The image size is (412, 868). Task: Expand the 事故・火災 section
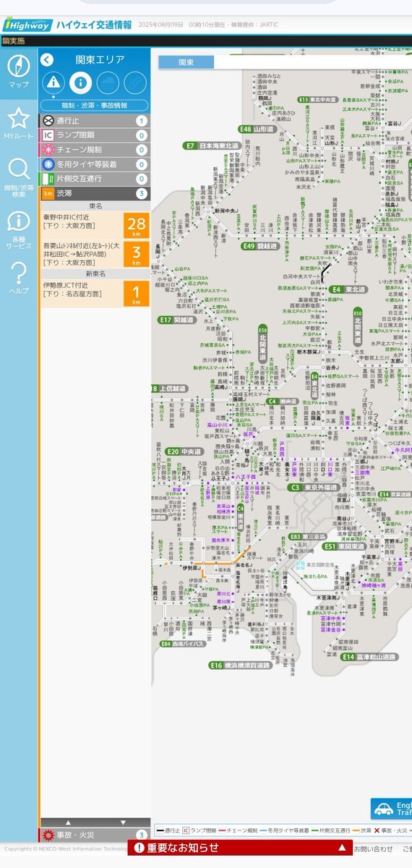click(x=95, y=835)
